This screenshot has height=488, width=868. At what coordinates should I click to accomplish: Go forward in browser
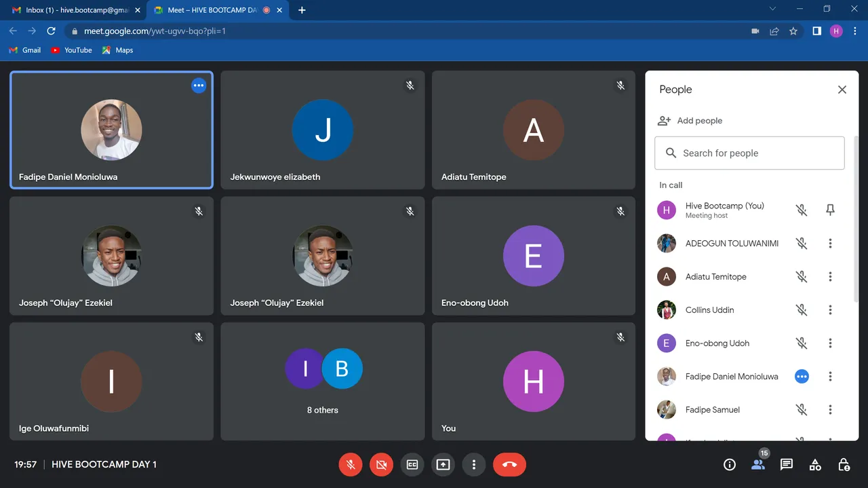point(32,31)
